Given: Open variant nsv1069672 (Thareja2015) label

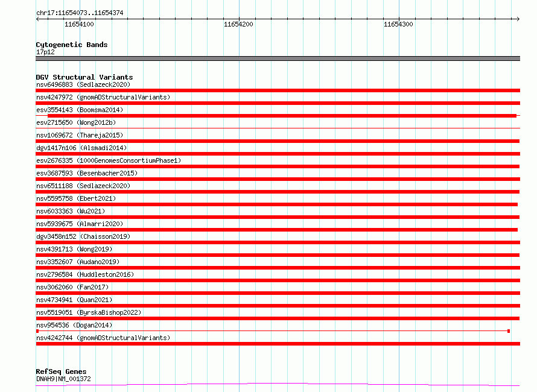Looking at the screenshot, I should click(80, 135).
